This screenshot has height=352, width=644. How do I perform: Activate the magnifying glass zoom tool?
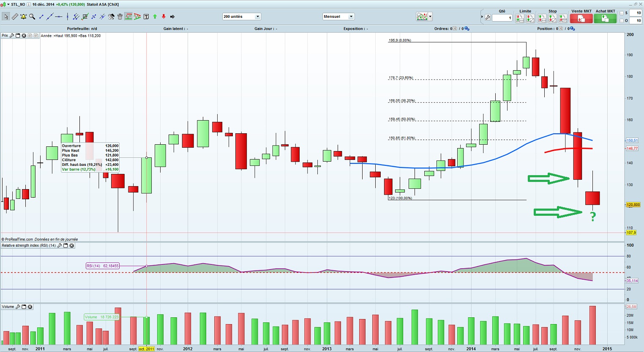coord(32,16)
